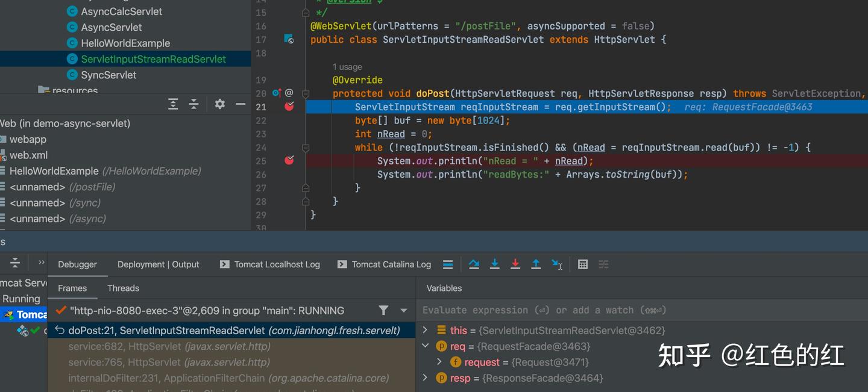Toggle the thread filter funnel icon
This screenshot has height=392, width=868.
click(x=383, y=310)
